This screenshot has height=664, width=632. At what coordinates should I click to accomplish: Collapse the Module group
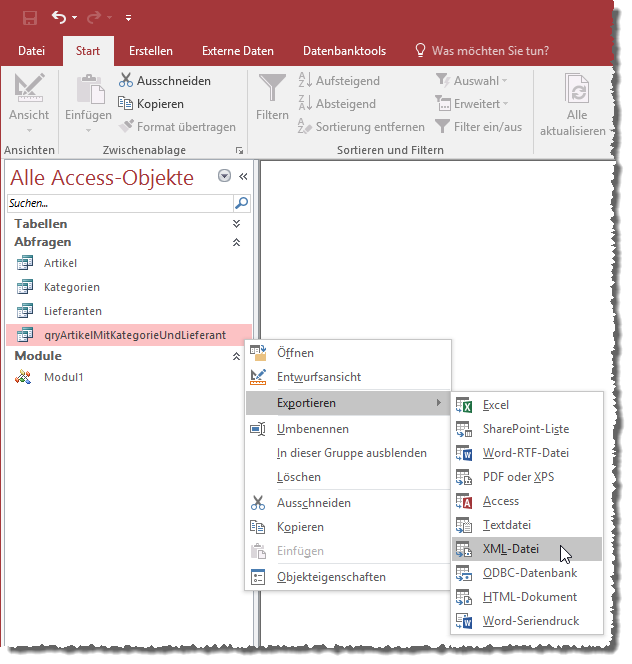pyautogui.click(x=236, y=356)
